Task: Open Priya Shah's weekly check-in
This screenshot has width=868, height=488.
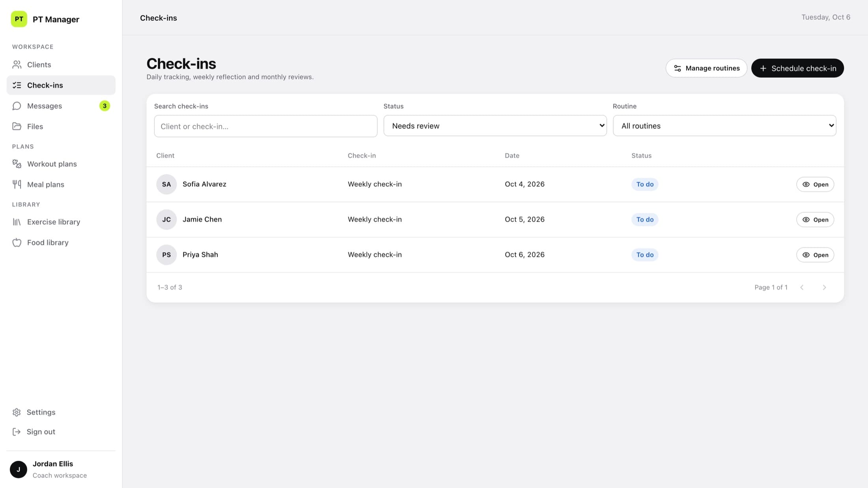Action: 815,255
